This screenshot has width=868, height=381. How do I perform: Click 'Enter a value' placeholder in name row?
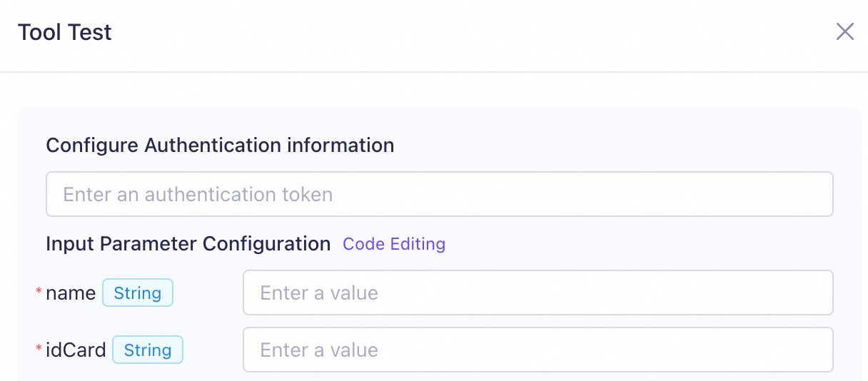[x=318, y=293]
